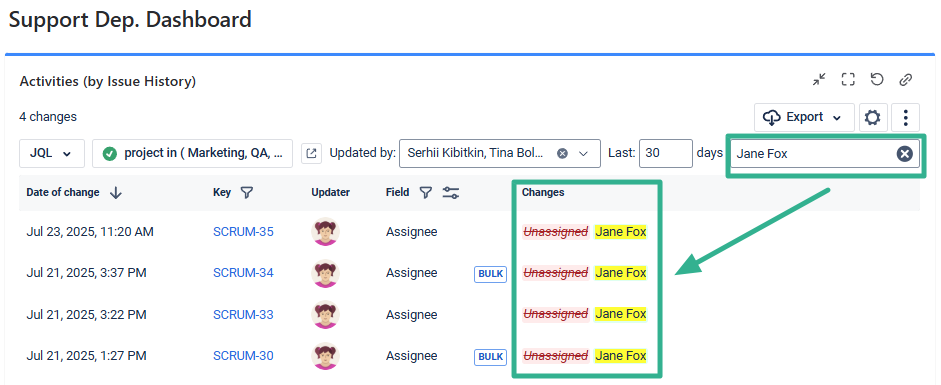Open gadget in fullscreen view
The width and height of the screenshot is (941, 385).
[x=848, y=80]
